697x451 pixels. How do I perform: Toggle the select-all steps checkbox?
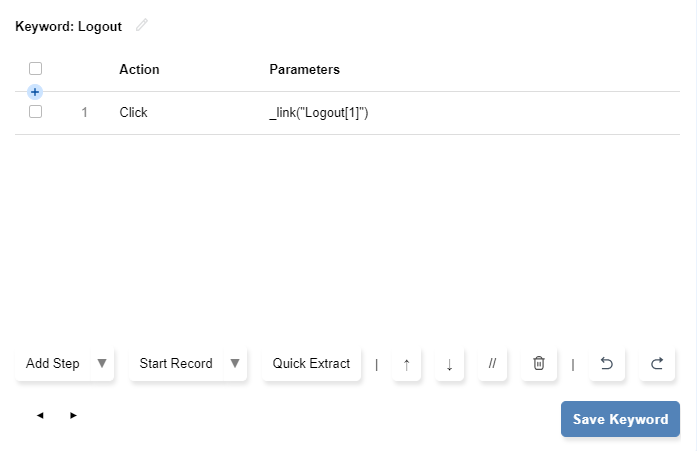coord(35,69)
